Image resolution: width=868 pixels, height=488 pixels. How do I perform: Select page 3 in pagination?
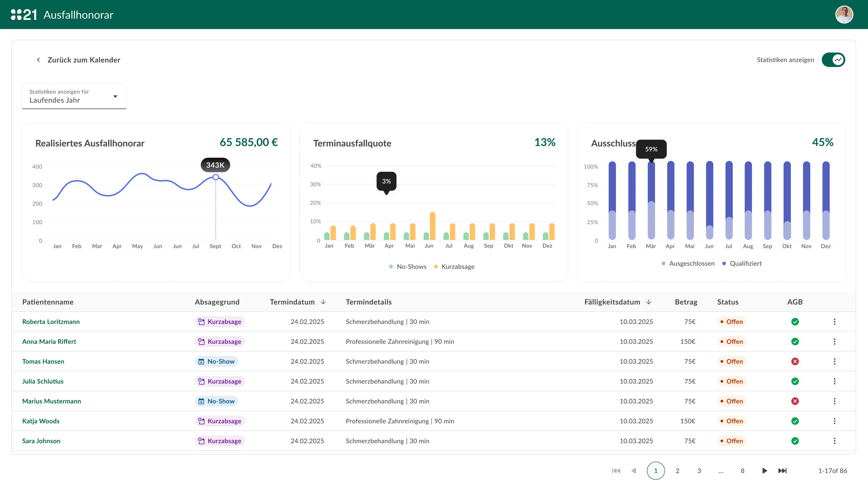point(699,471)
